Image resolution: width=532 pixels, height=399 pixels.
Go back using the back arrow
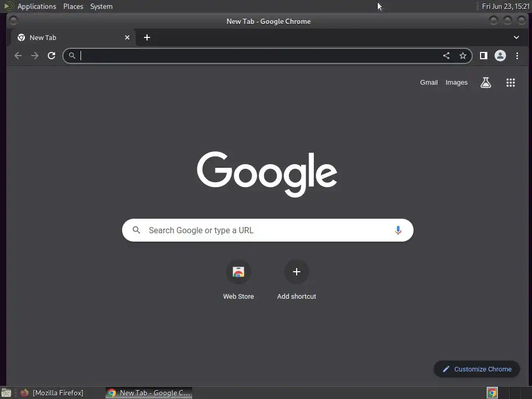18,56
